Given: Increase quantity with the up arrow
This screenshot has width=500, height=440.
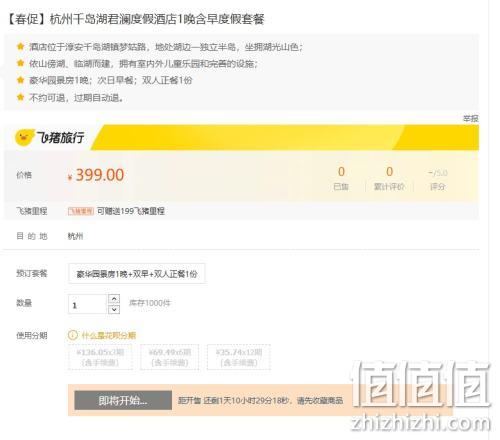Looking at the screenshot, I should click(x=114, y=299).
